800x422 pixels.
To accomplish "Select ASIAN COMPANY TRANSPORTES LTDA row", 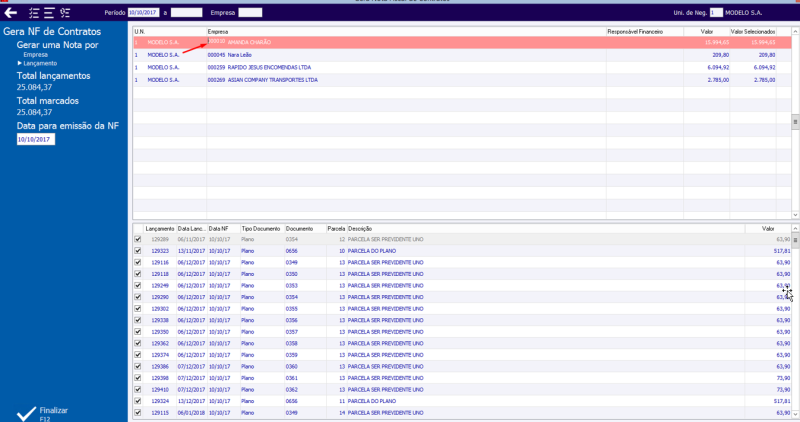I will point(462,80).
